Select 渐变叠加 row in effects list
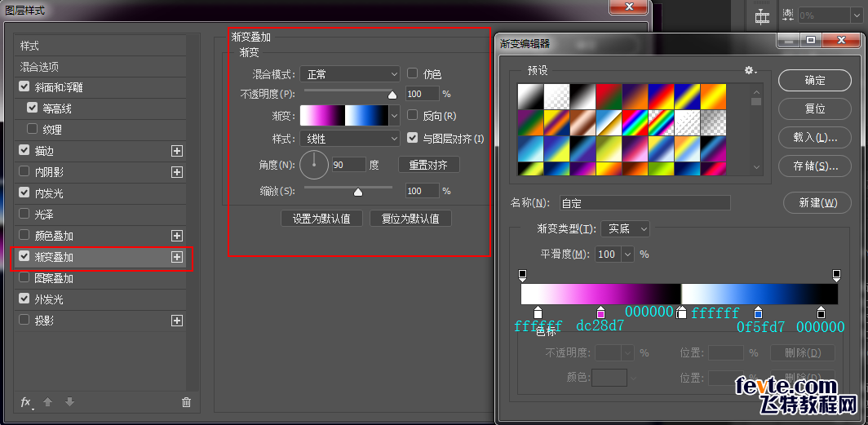 click(x=100, y=257)
